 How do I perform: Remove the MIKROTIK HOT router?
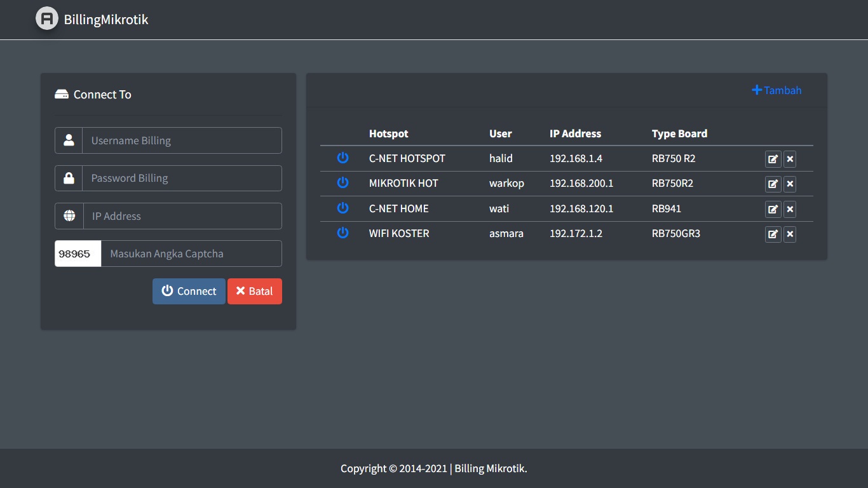790,184
